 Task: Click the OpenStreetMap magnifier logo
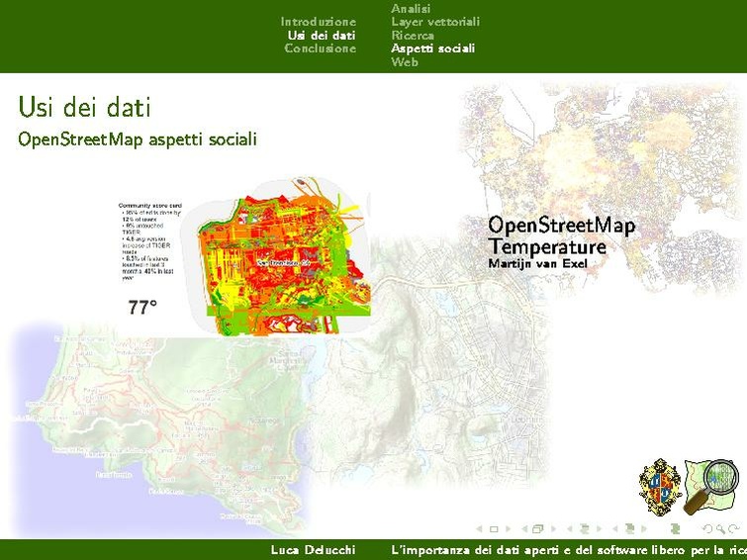click(x=711, y=488)
